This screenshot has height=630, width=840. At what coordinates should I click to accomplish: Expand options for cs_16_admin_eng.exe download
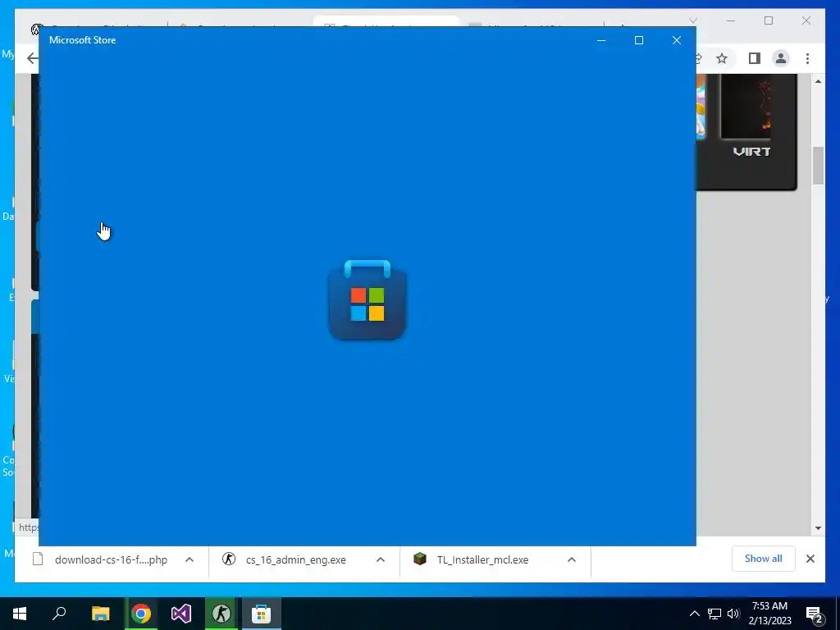point(381,559)
